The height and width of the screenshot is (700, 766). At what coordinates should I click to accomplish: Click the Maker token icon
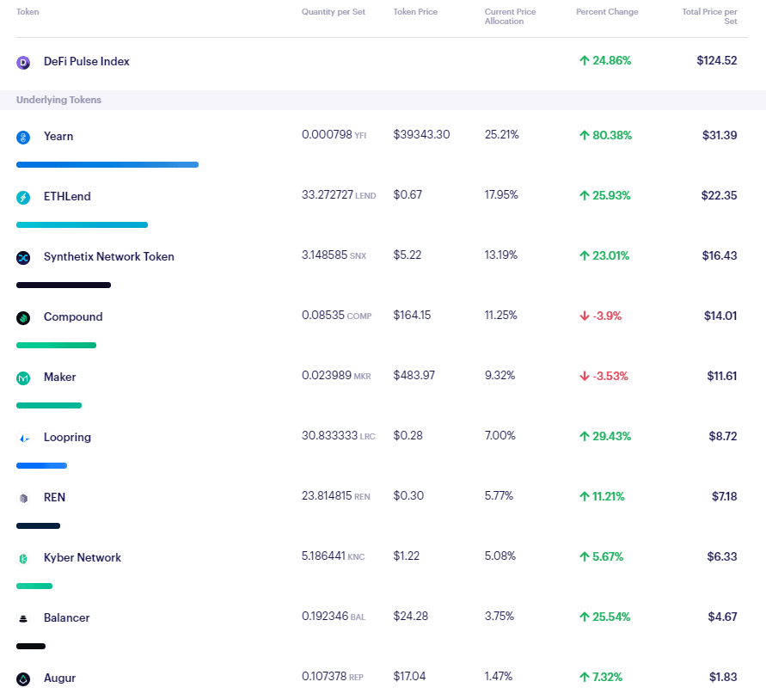[23, 378]
